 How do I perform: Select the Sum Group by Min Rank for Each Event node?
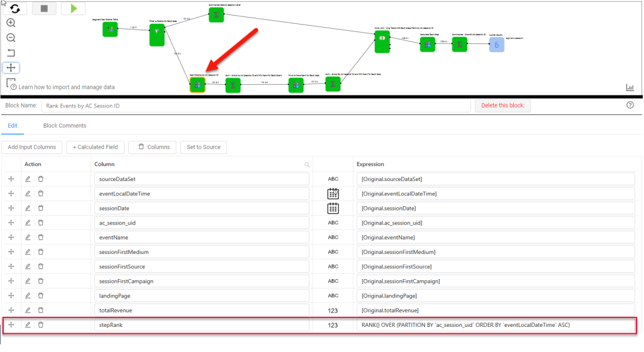(233, 85)
